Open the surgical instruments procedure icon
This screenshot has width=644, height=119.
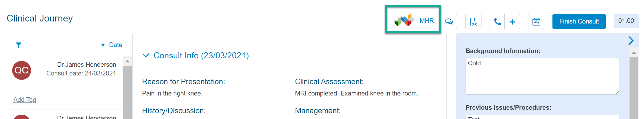[x=473, y=21]
